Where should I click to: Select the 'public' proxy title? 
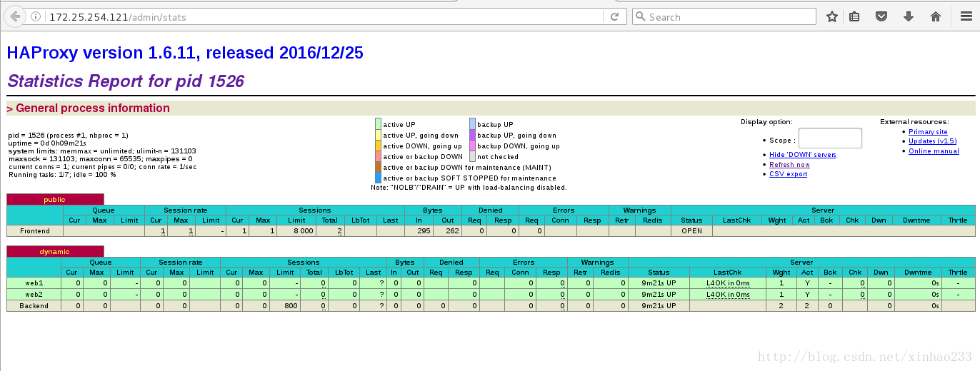54,200
